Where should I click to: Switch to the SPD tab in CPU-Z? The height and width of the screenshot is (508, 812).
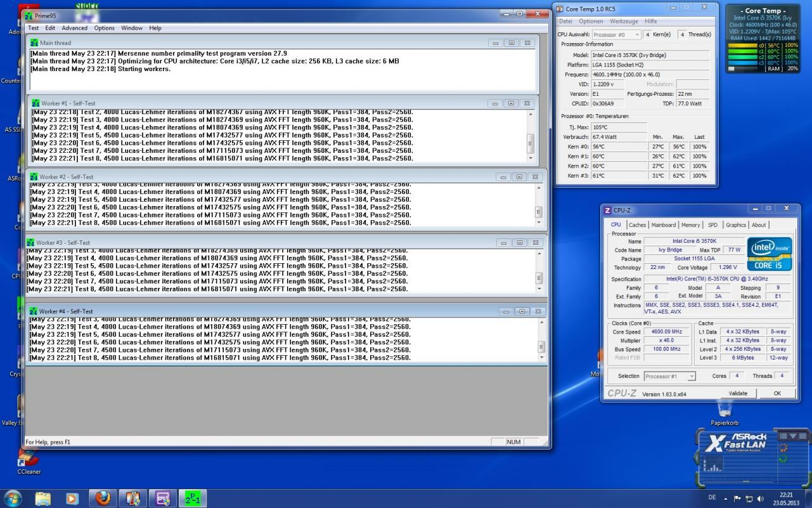click(x=713, y=225)
